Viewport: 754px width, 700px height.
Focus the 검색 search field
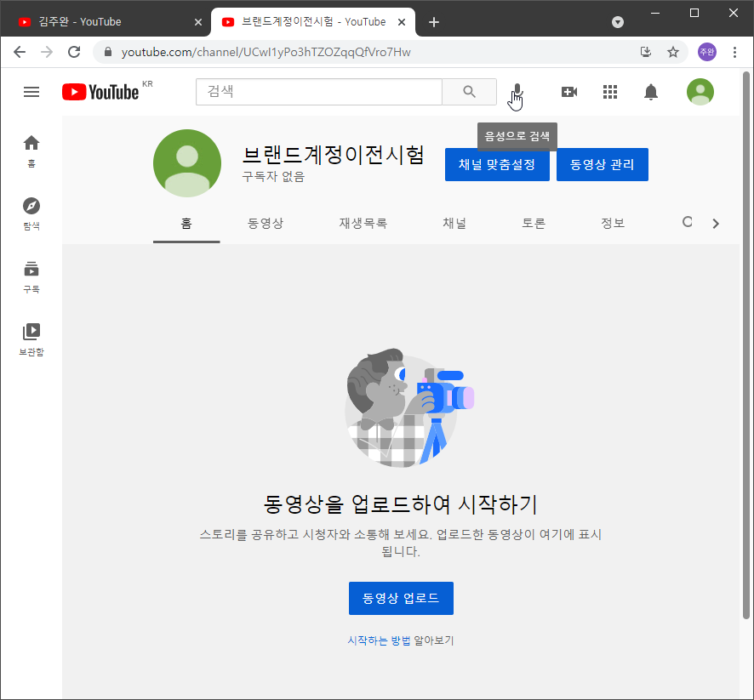coord(319,92)
